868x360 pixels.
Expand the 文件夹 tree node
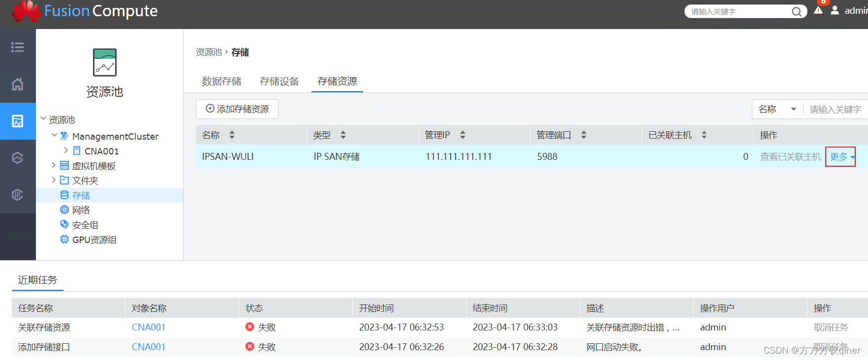(x=54, y=180)
